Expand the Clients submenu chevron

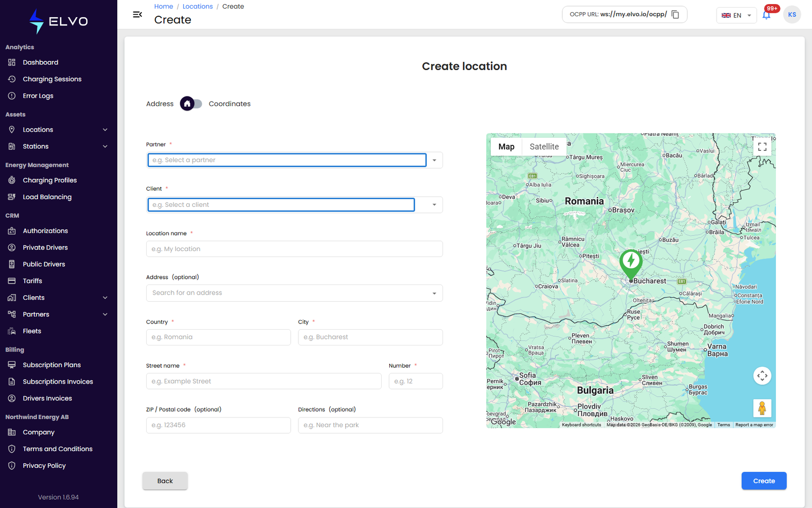click(105, 298)
